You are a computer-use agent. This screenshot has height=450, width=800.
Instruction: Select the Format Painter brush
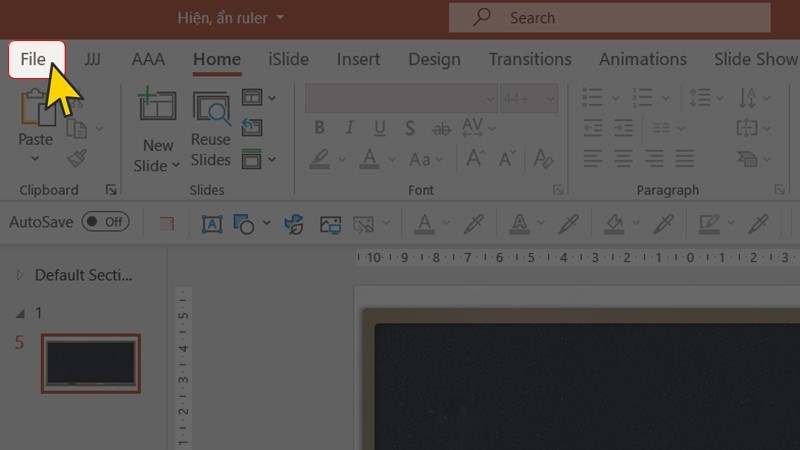(x=77, y=158)
